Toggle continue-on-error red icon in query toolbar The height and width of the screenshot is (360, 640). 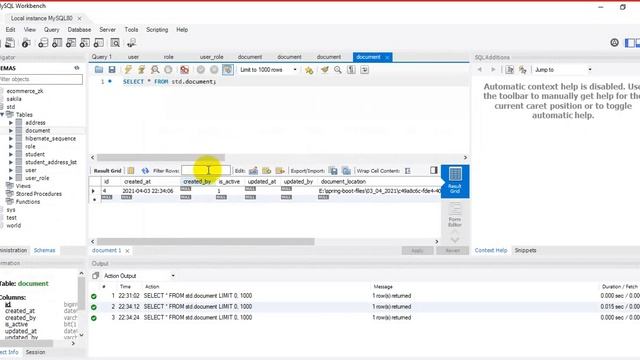pos(184,70)
